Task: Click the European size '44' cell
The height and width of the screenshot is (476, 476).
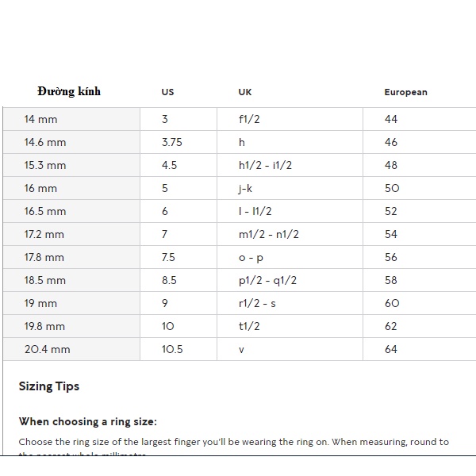Action: click(390, 119)
